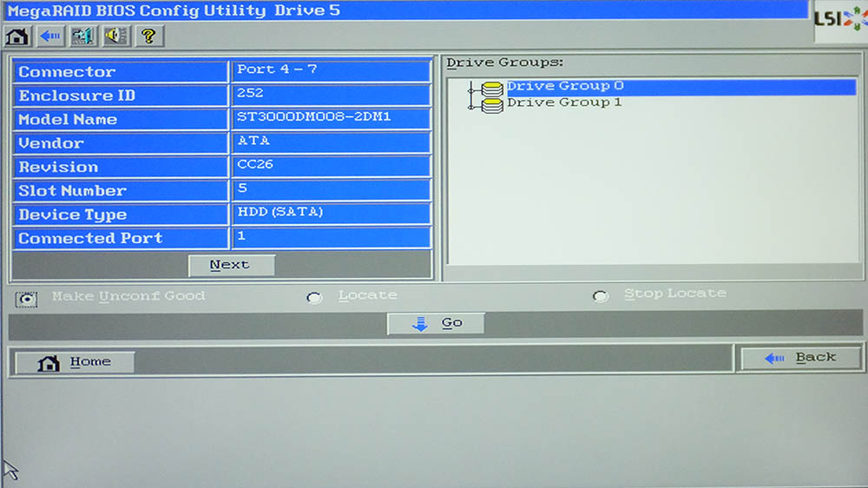This screenshot has height=488, width=868.
Task: Select the Make Unconf Good radio button
Action: click(26, 299)
